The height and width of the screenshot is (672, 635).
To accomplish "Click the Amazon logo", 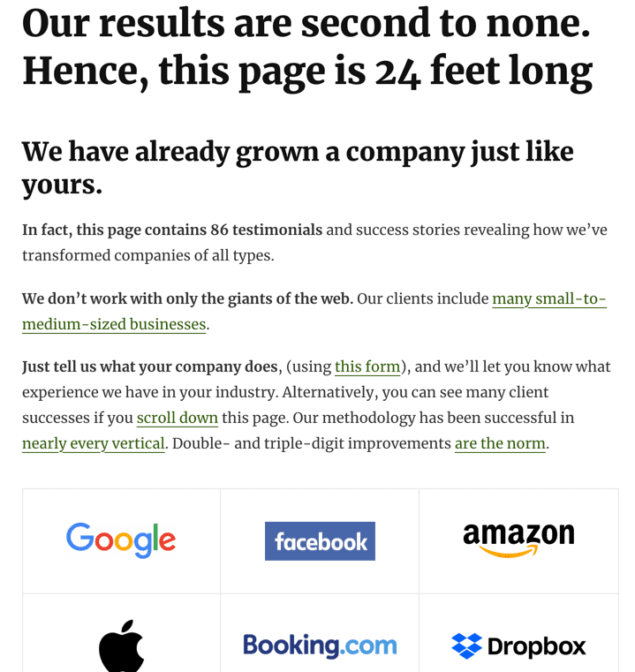I will point(518,540).
